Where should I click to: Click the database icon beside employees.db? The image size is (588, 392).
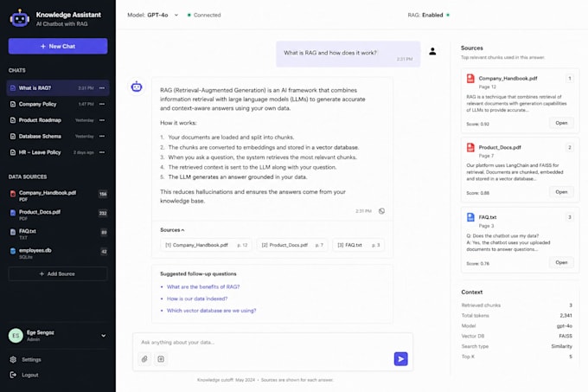click(x=13, y=251)
